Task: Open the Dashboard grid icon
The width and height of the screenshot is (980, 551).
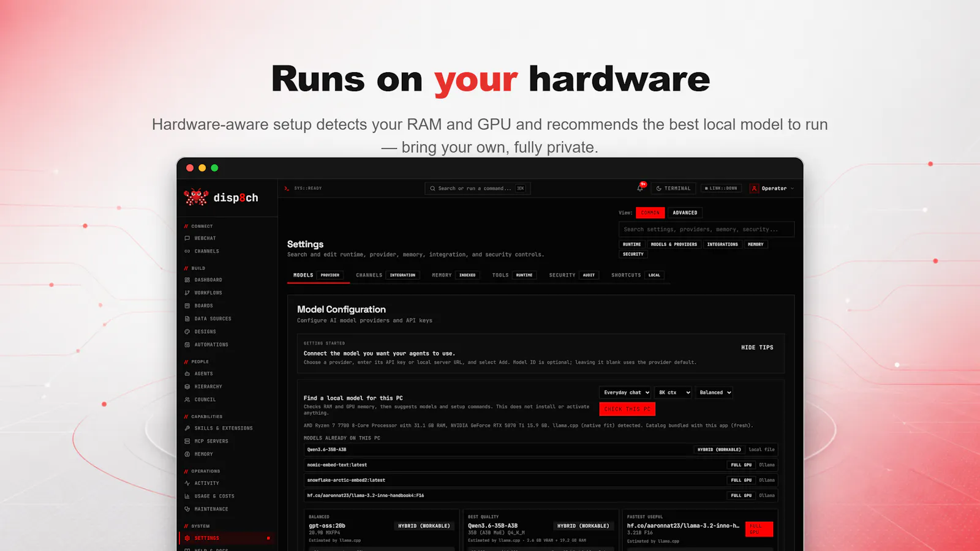Action: coord(187,280)
